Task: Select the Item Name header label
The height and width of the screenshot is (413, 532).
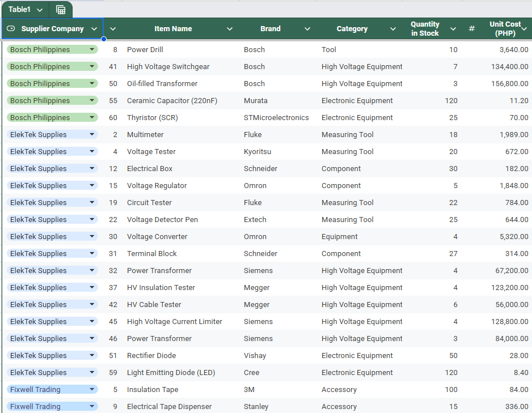Action: coord(173,29)
